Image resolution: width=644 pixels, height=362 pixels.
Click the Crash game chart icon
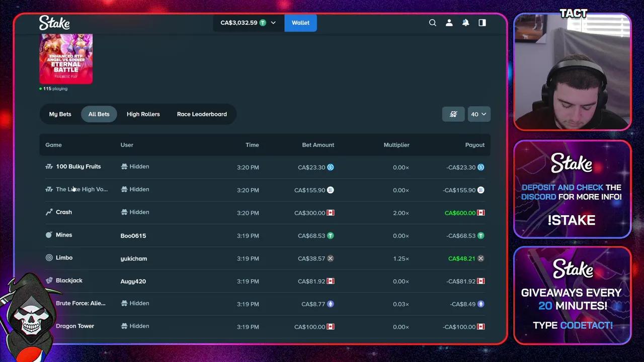pyautogui.click(x=49, y=212)
